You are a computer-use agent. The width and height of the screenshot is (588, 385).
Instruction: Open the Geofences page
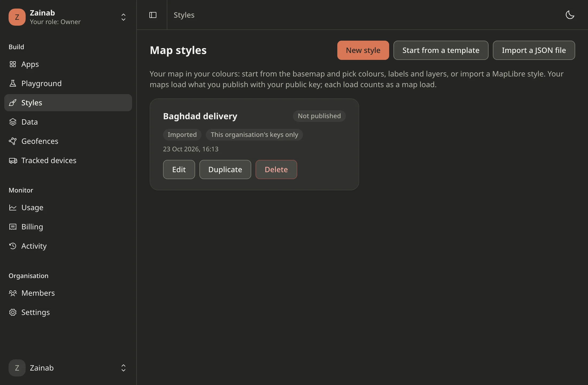pos(68,141)
